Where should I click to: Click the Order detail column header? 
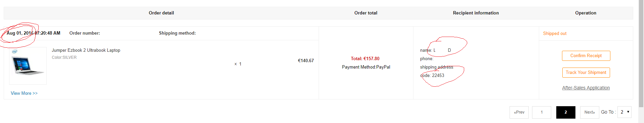coord(161,13)
